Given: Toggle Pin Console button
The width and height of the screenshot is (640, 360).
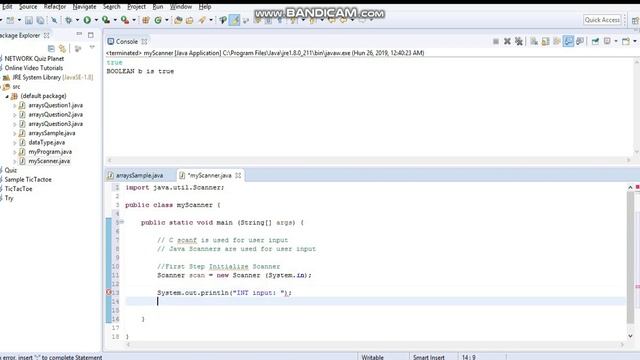Looking at the screenshot, I should pyautogui.click(x=595, y=41).
